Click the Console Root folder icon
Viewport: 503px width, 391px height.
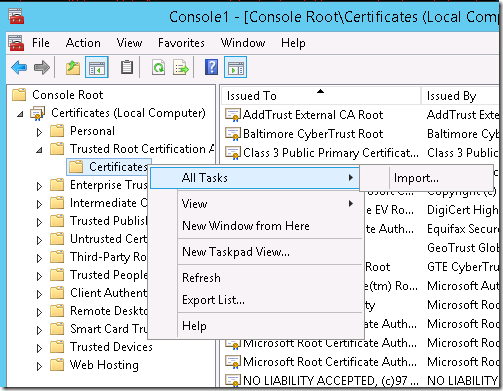(19, 95)
